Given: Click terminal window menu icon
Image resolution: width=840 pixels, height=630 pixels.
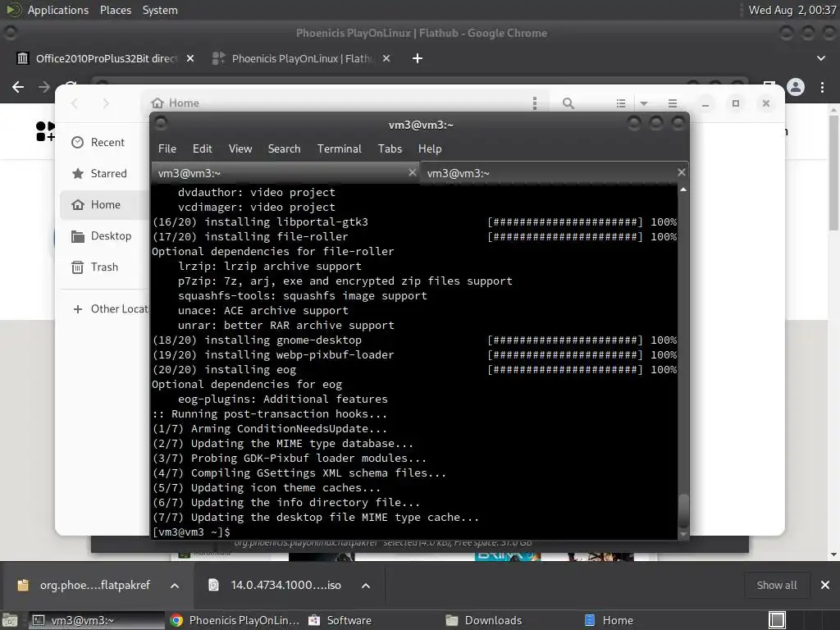Looking at the screenshot, I should click(161, 125).
